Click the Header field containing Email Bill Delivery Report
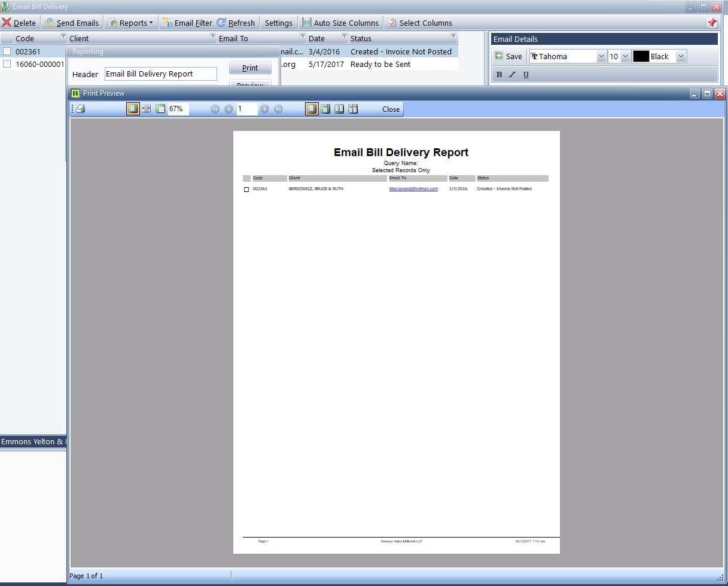 tap(161, 74)
